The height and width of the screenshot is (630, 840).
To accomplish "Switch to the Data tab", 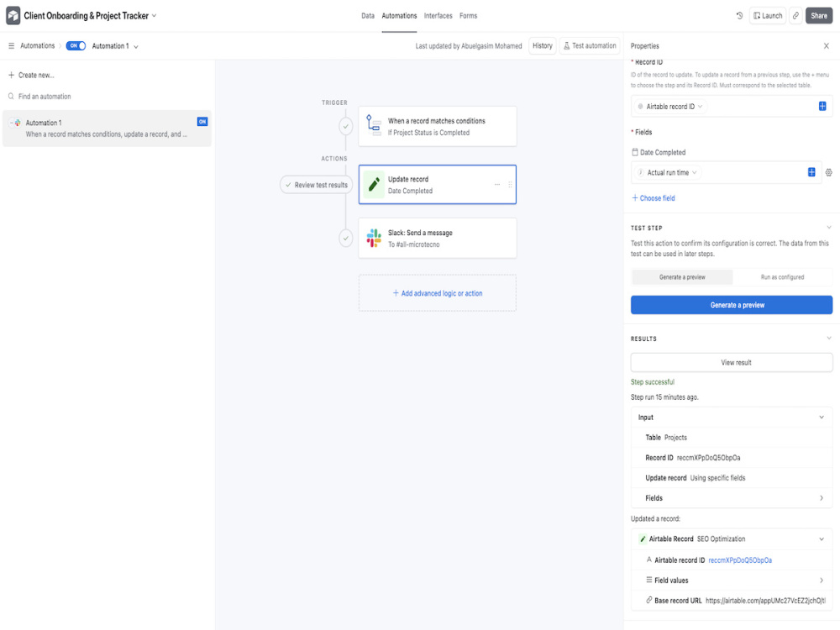I will click(x=368, y=15).
